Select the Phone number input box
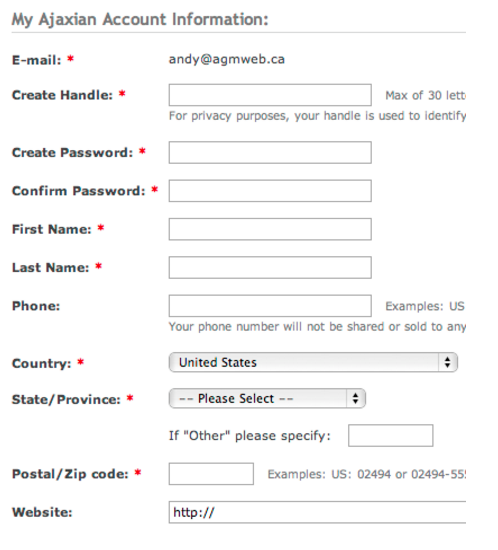498x550 pixels. click(270, 306)
